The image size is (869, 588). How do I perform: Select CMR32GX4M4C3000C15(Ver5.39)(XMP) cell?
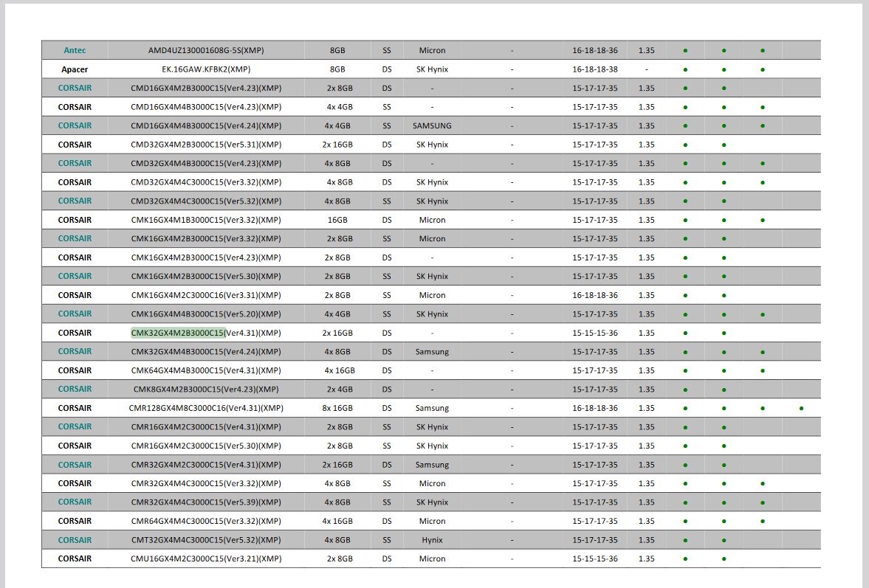206,502
